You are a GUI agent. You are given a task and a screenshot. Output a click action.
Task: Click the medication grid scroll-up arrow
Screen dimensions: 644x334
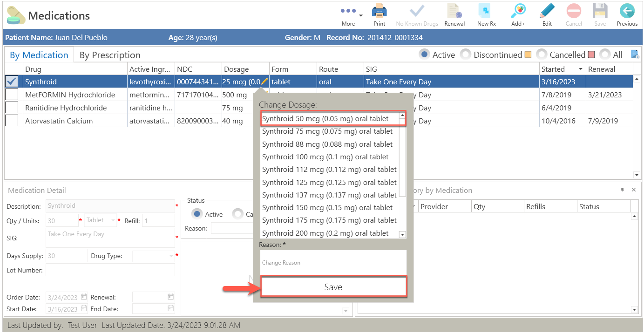(x=637, y=79)
